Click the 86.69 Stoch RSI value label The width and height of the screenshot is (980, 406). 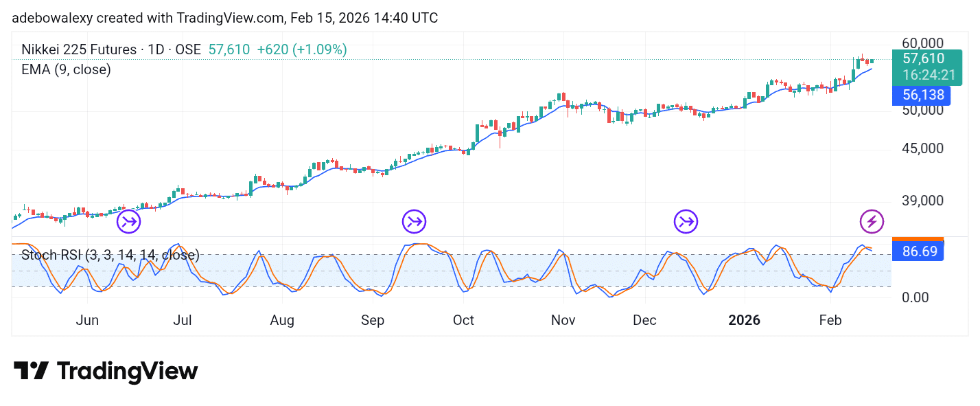point(919,251)
